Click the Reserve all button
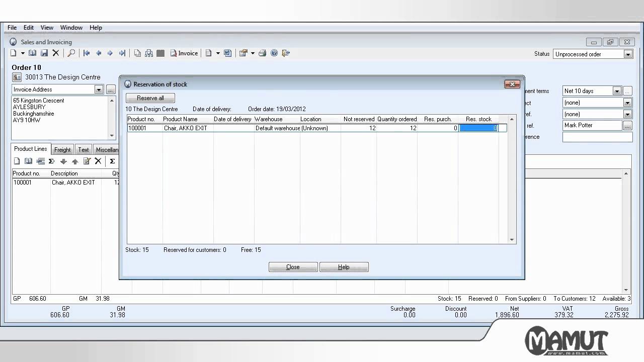644x362 pixels. (150, 98)
